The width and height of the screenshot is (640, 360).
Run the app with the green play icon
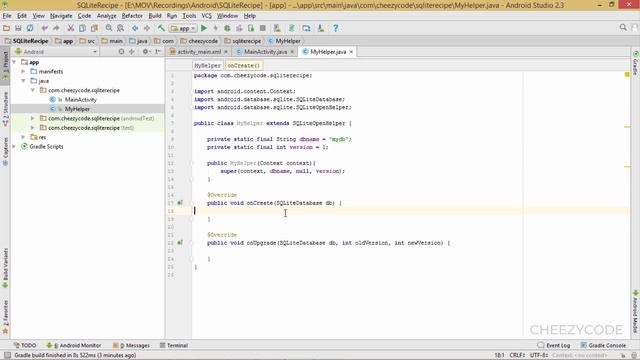tap(204, 28)
